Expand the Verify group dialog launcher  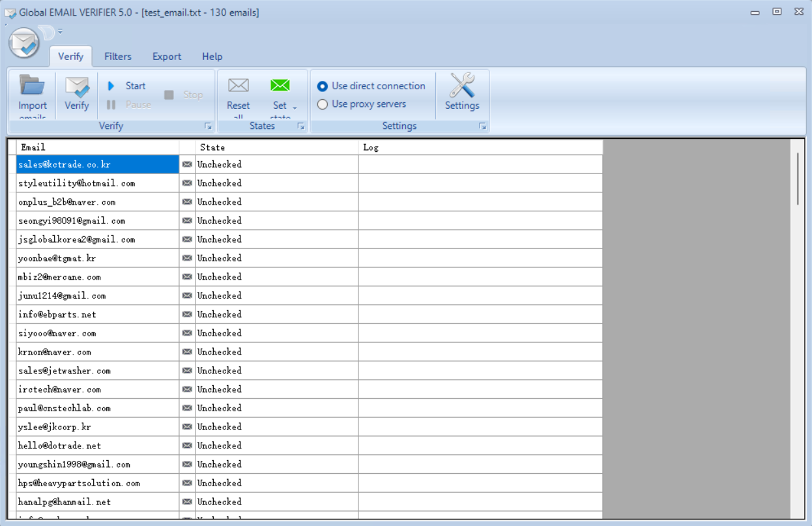[208, 126]
